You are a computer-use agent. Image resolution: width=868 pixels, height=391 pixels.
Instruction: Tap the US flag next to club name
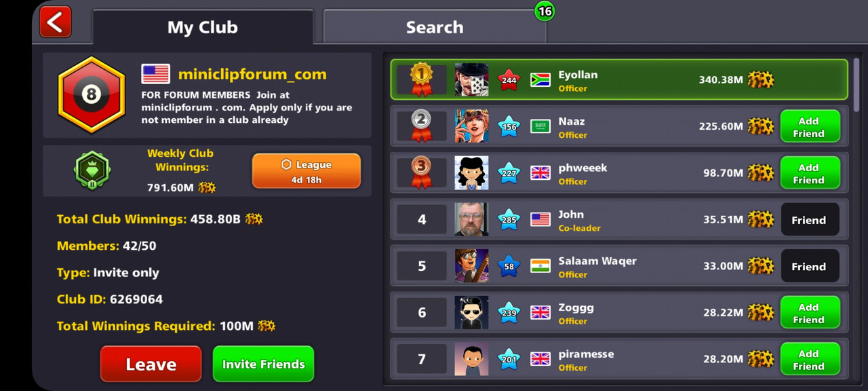point(155,74)
